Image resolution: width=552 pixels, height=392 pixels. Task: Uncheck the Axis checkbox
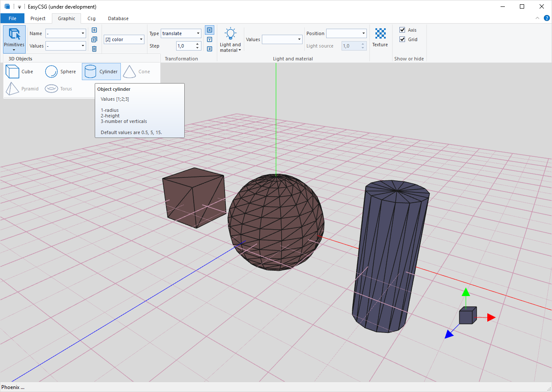(402, 30)
